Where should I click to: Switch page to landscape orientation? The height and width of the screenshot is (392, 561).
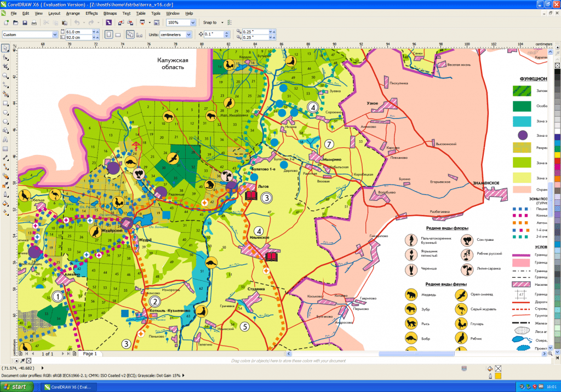[x=119, y=34]
